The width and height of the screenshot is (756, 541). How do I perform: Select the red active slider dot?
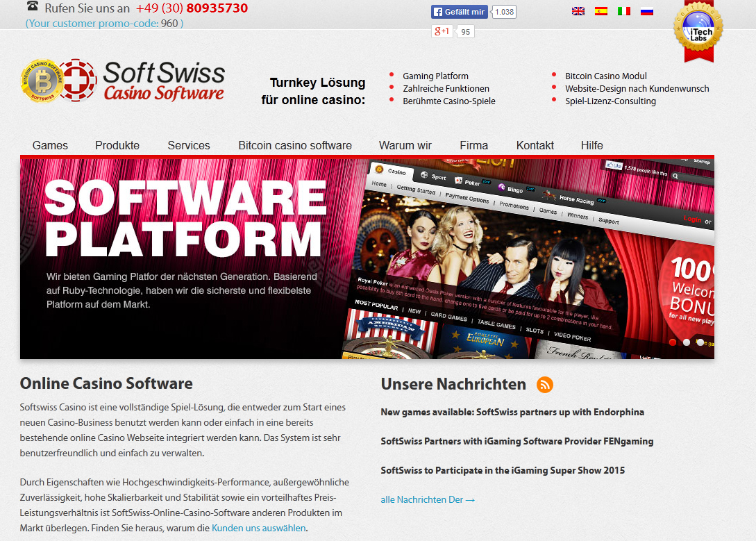[x=673, y=342]
